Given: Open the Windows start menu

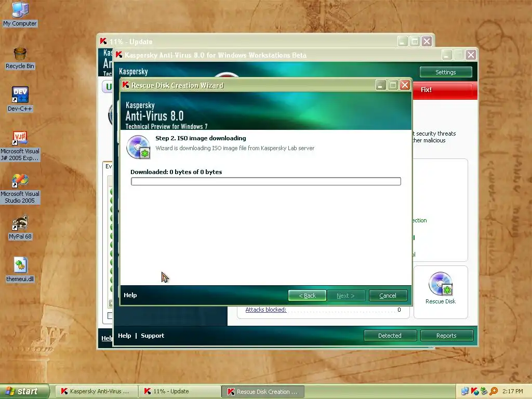Looking at the screenshot, I should pyautogui.click(x=24, y=391).
